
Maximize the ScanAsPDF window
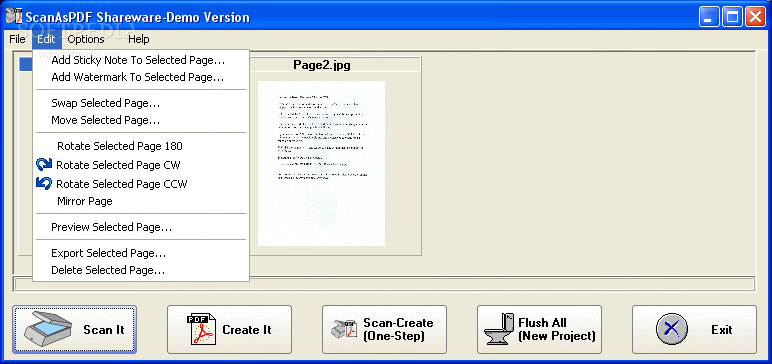732,17
